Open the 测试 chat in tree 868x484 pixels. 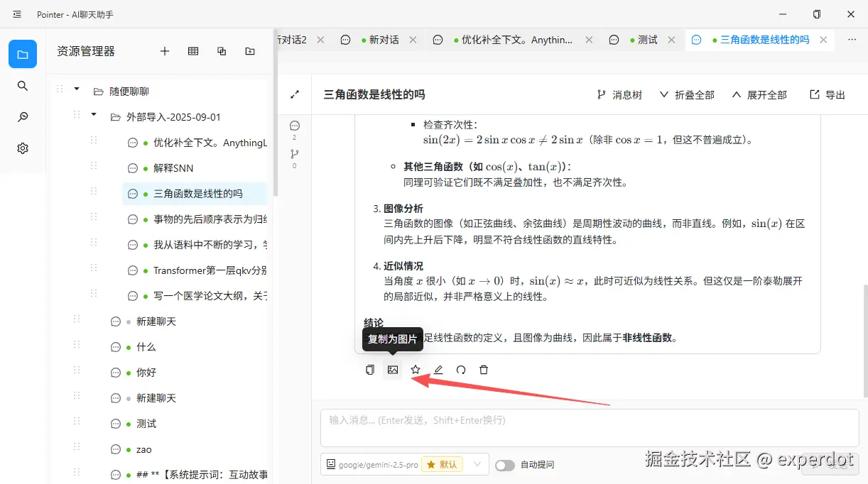(x=186, y=424)
